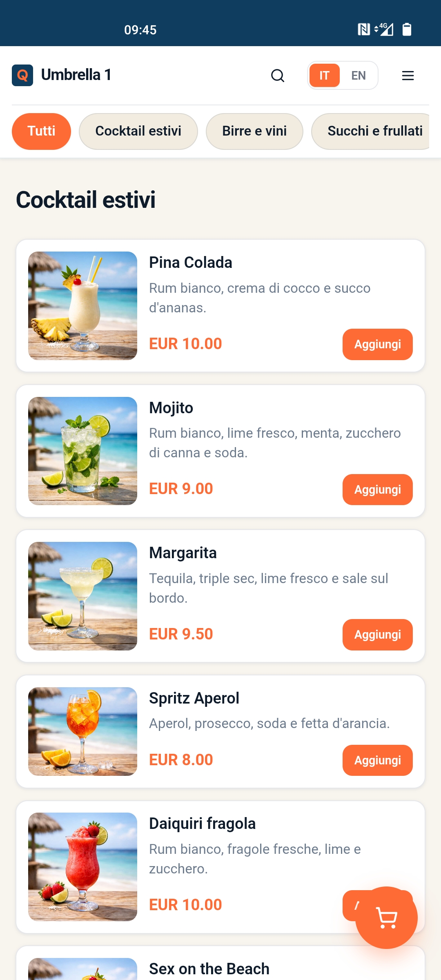View the Mojito drink image
Viewport: 441px width, 980px height.
coord(82,451)
